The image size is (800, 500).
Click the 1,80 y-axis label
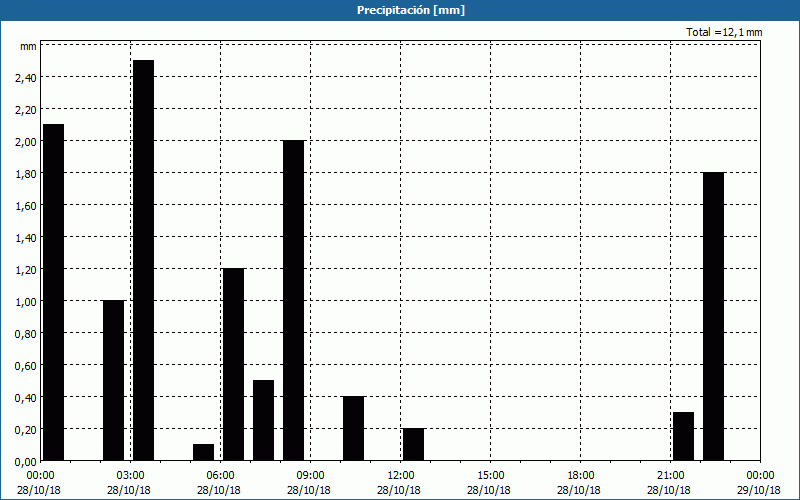click(26, 174)
